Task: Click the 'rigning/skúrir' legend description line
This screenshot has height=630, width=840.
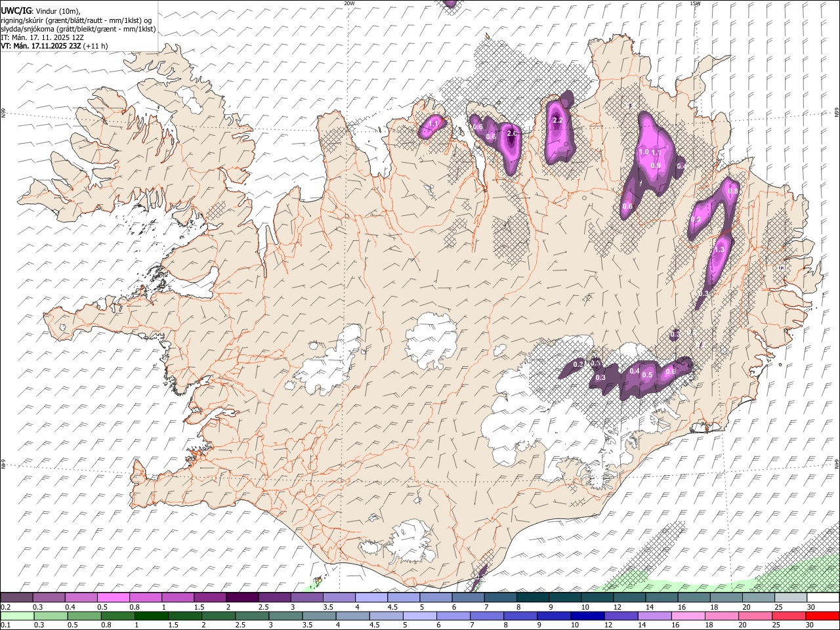Action: (76, 20)
